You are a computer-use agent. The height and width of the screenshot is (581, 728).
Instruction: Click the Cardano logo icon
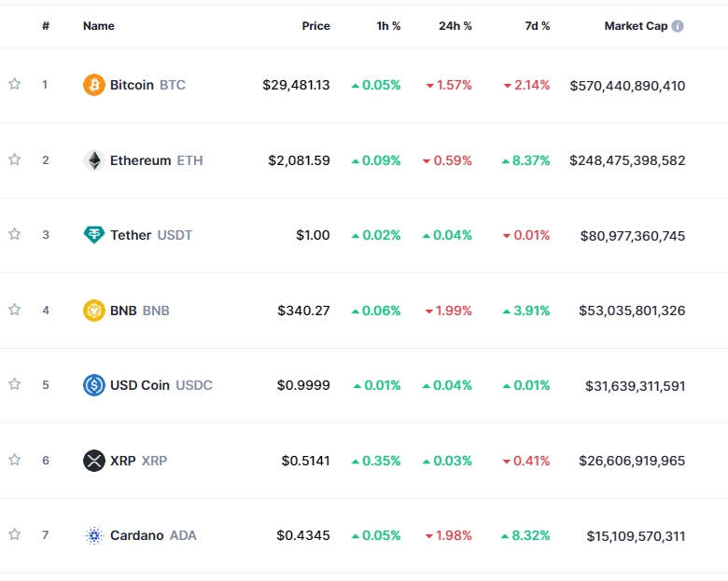[94, 535]
